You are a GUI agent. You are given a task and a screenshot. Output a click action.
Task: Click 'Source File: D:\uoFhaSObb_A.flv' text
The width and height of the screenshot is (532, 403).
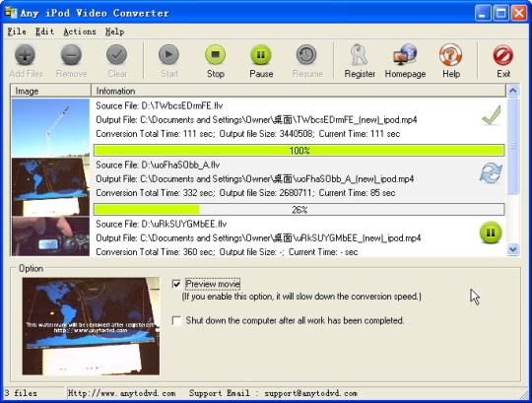158,166
